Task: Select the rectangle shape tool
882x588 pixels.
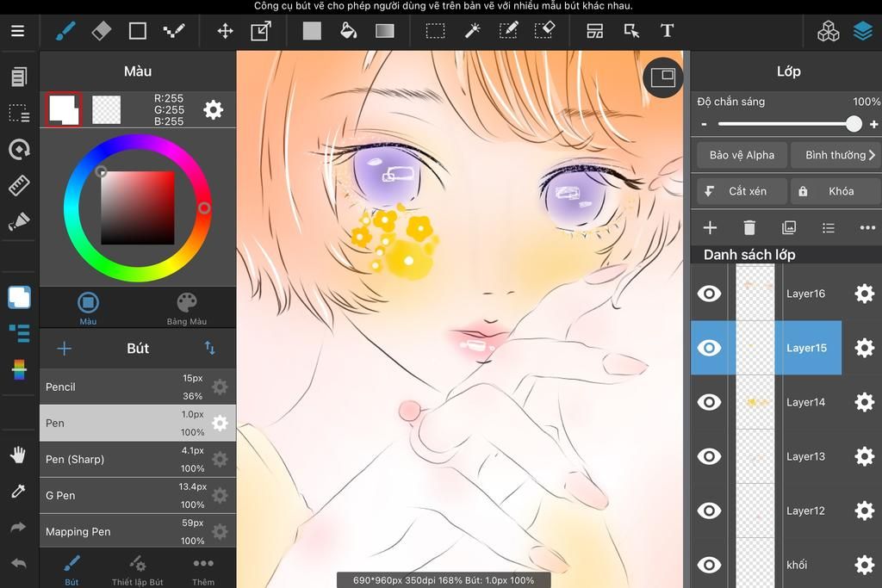Action: 137,31
